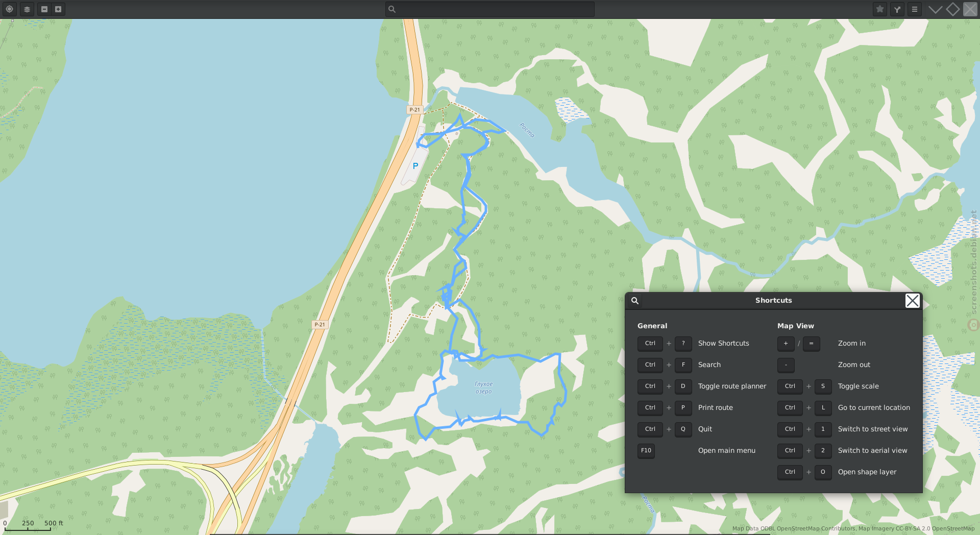Open search in the Shortcuts window
Viewport: 980px width, 535px height.
click(635, 301)
